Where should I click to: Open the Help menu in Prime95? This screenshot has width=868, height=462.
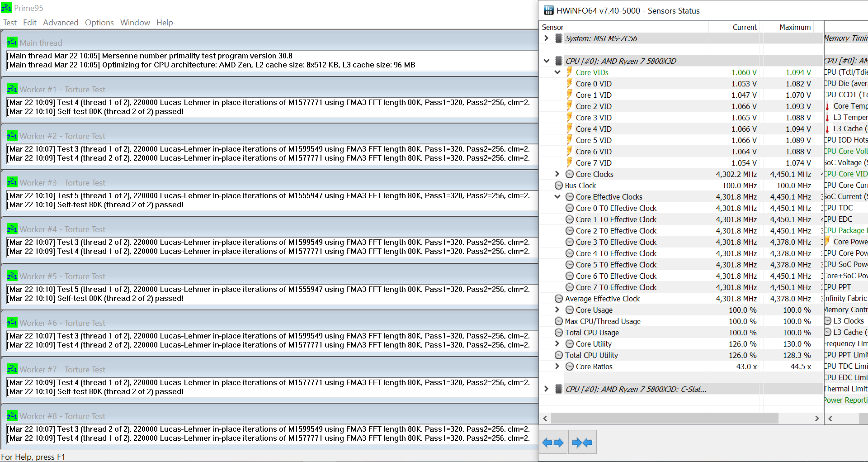(165, 23)
